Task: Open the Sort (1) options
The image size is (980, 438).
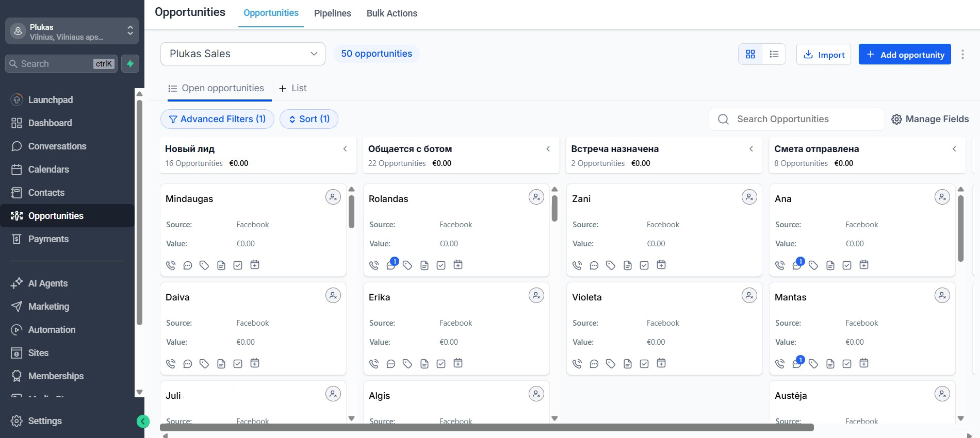Action: (309, 119)
